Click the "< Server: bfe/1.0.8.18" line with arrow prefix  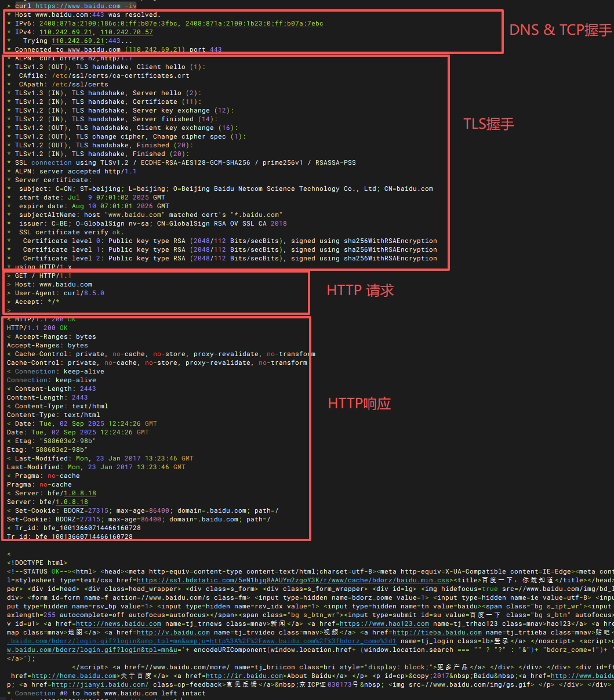click(52, 493)
